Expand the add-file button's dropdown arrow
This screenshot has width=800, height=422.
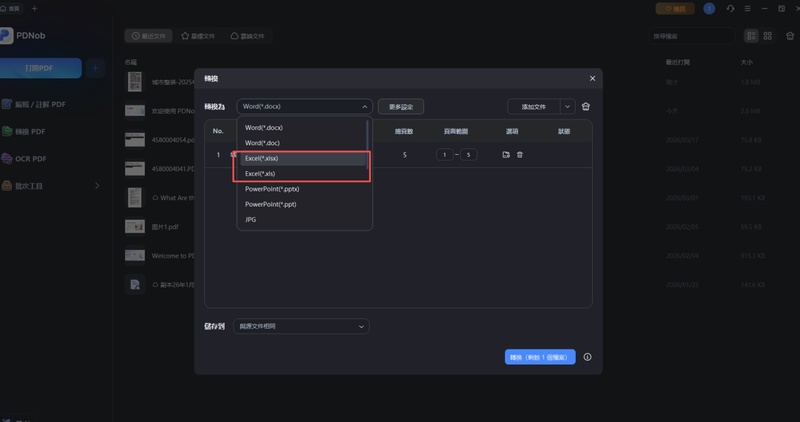tap(567, 106)
